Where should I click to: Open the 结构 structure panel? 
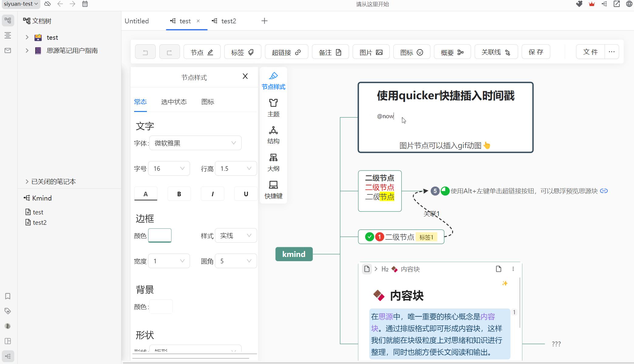[x=273, y=135]
